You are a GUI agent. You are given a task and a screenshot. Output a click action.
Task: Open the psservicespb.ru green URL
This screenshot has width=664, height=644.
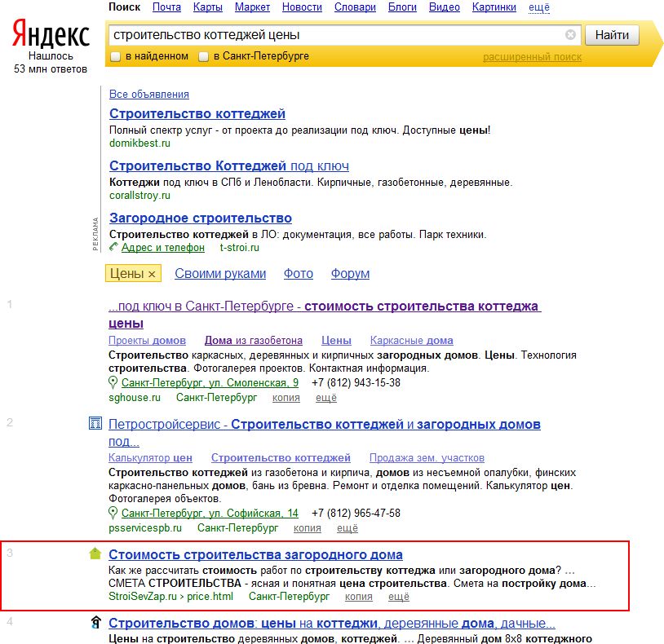[x=145, y=528]
